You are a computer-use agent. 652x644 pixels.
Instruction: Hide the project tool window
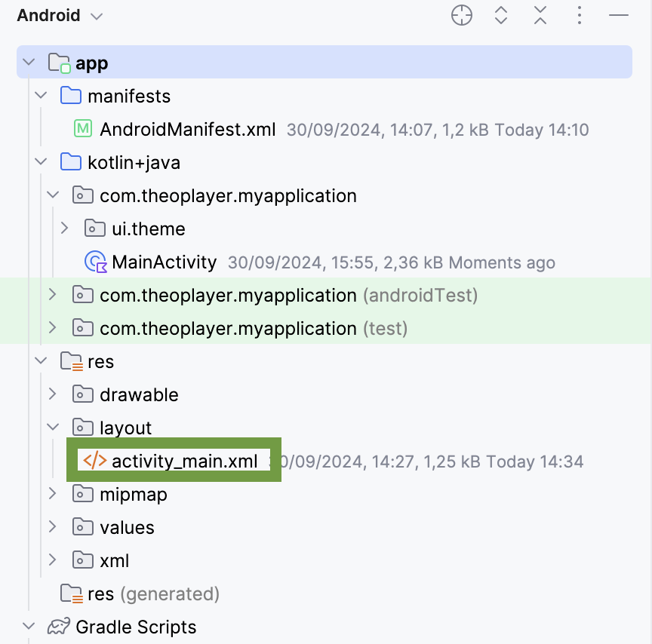[x=619, y=16]
